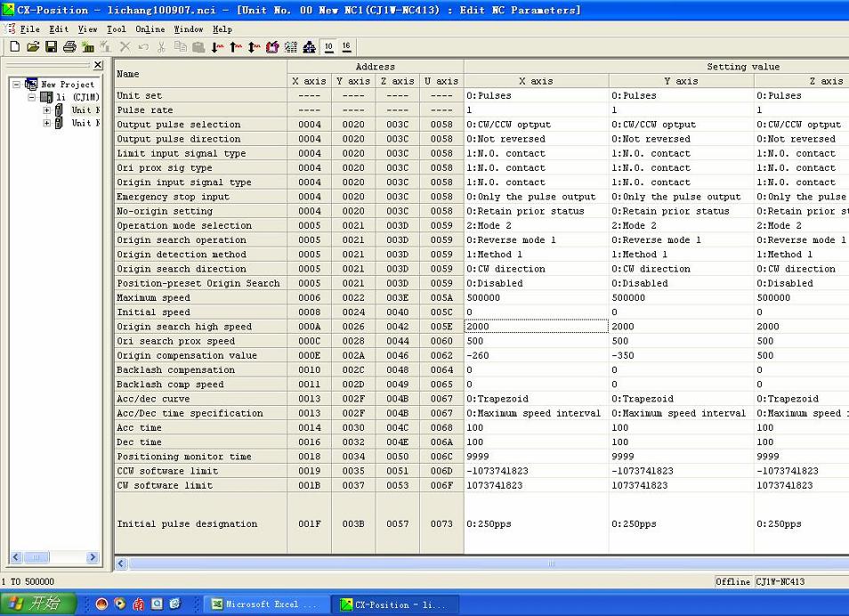This screenshot has height=616, width=849.
Task: Select Y axis Emergency stop input cell
Action: click(x=681, y=197)
